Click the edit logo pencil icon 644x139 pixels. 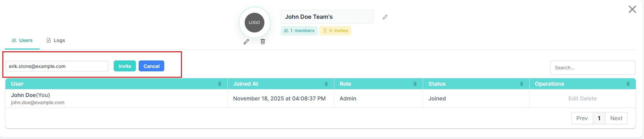246,42
